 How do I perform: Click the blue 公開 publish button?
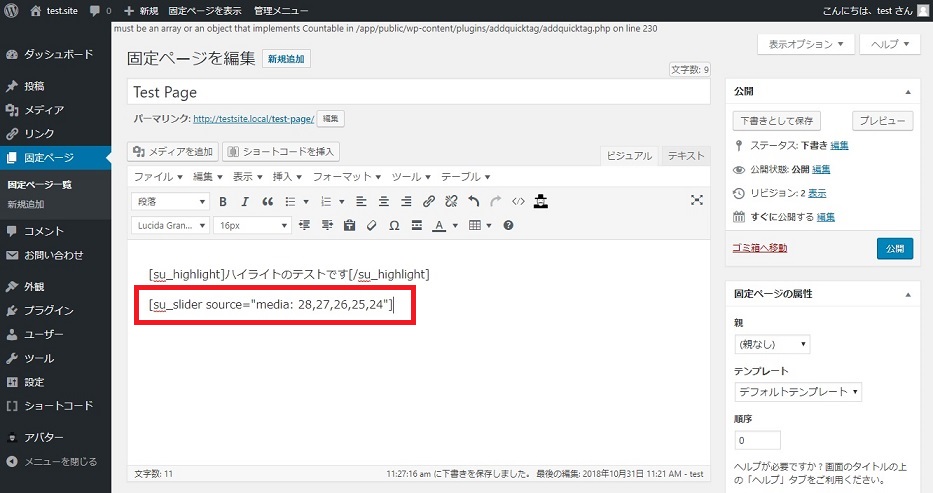pyautogui.click(x=894, y=248)
